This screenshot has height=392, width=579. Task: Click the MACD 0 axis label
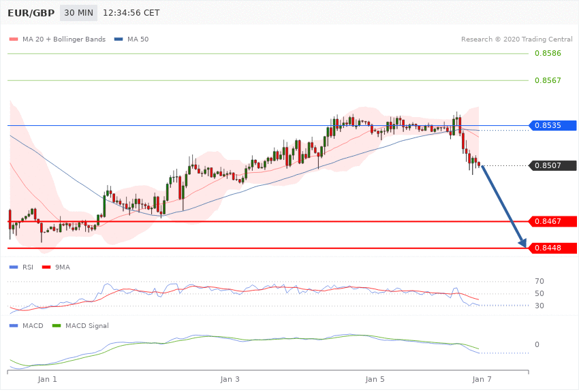coord(537,344)
